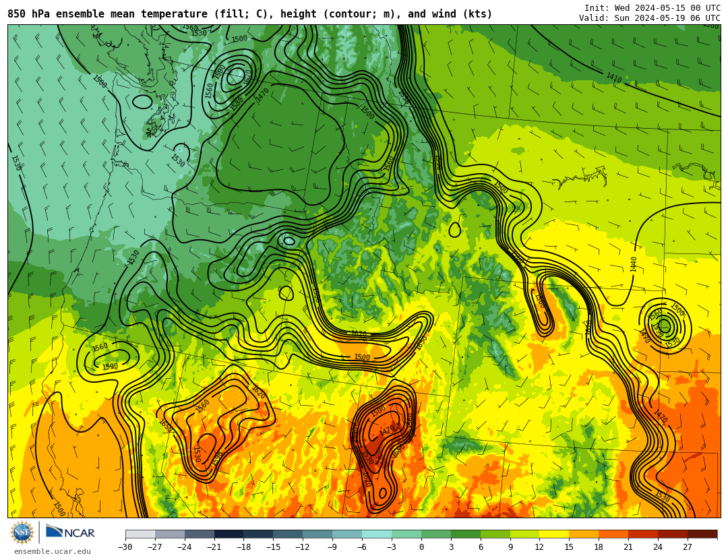Viewport: 728px width, 560px height.
Task: Click the colorbar tick label -24
Action: 185,547
